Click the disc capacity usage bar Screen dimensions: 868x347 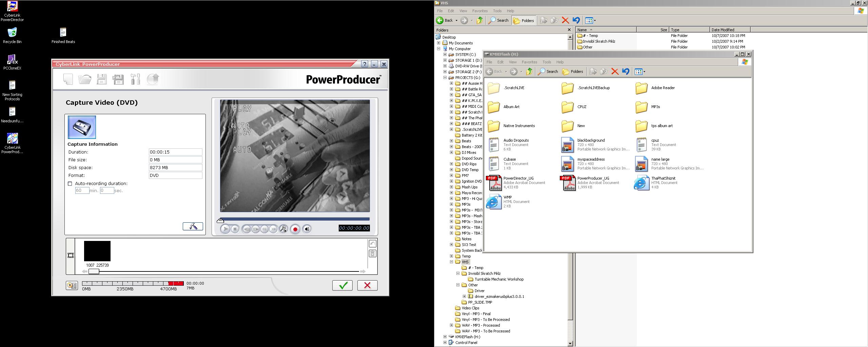(133, 283)
